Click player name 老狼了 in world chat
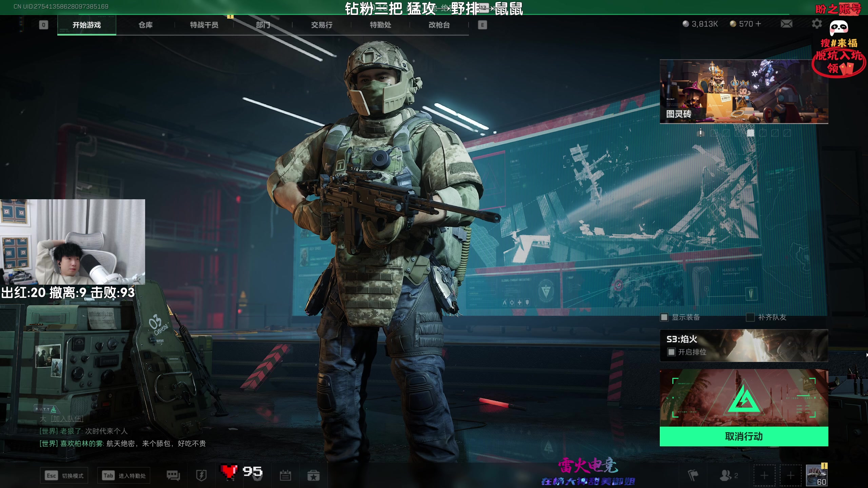 pyautogui.click(x=71, y=431)
